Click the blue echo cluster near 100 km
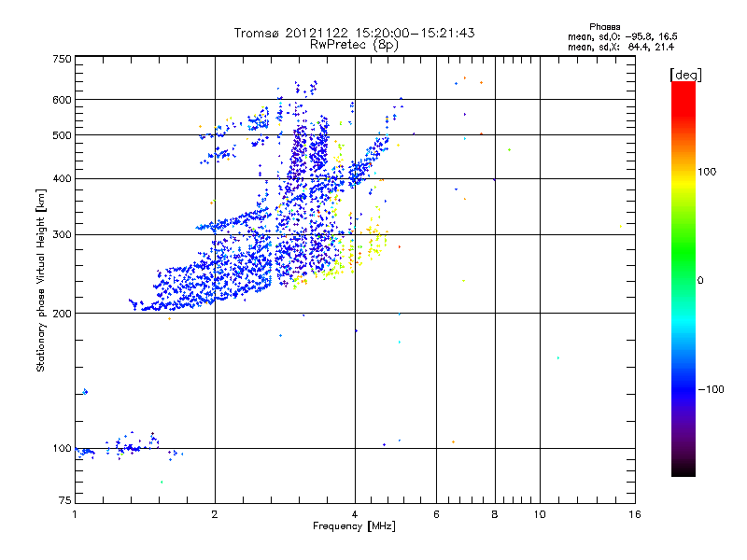This screenshot has width=747, height=560. tap(131, 447)
